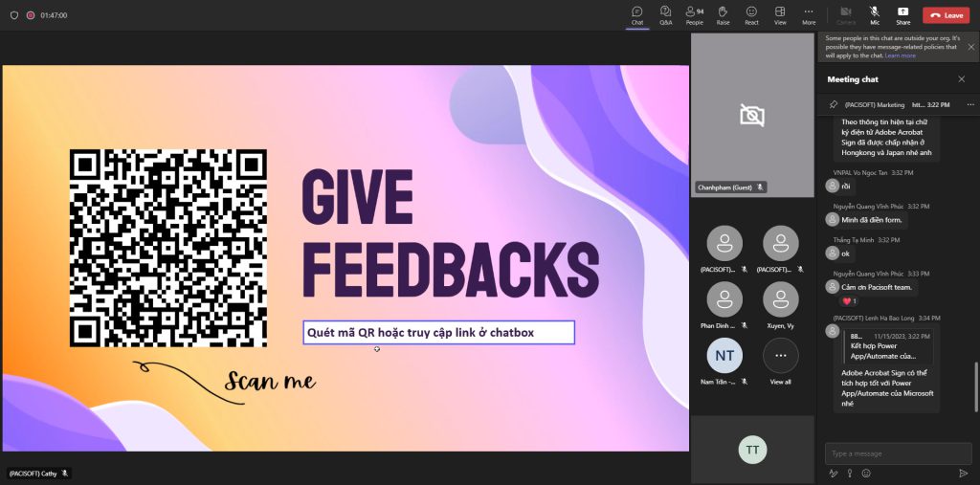Set message delivery options (exclamation icon)
This screenshot has height=485, width=980.
850,474
